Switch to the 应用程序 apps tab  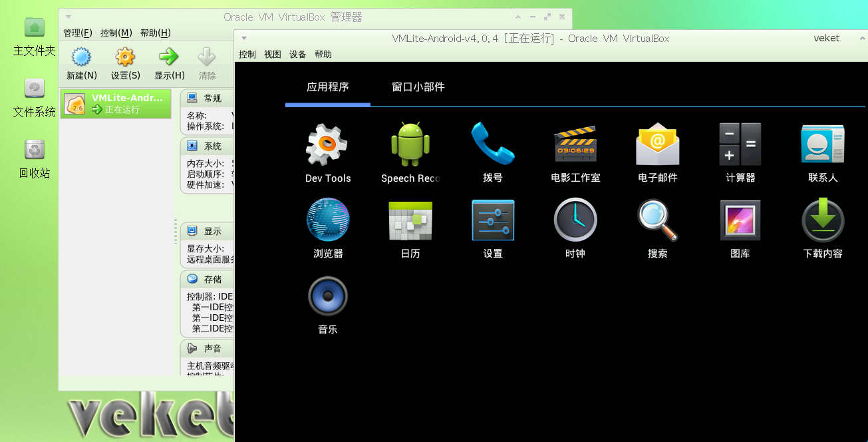coord(327,87)
